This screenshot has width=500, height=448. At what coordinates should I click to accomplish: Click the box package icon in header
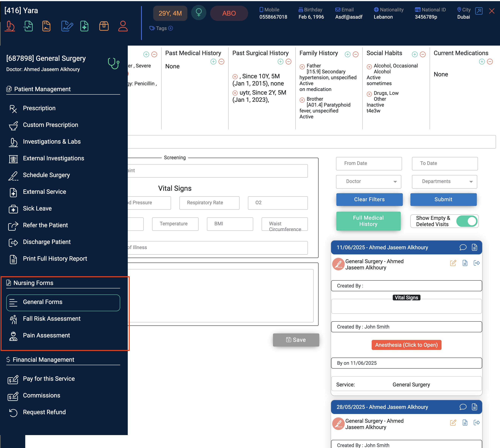point(104,26)
